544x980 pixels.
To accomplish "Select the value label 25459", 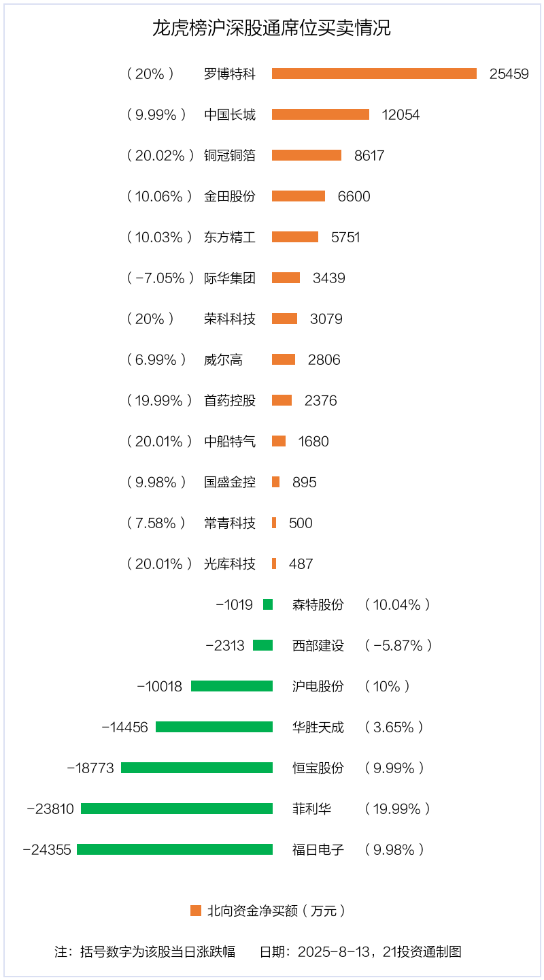I will [x=509, y=73].
